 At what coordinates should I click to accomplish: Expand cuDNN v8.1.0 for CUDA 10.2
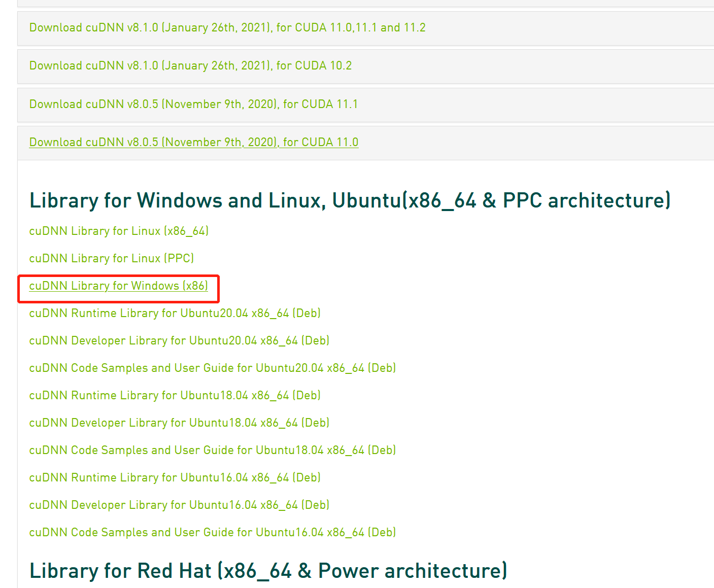click(x=190, y=65)
